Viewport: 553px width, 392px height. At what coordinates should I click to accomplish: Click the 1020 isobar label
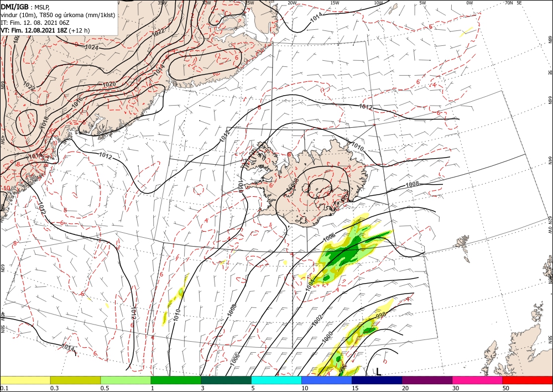click(x=109, y=84)
